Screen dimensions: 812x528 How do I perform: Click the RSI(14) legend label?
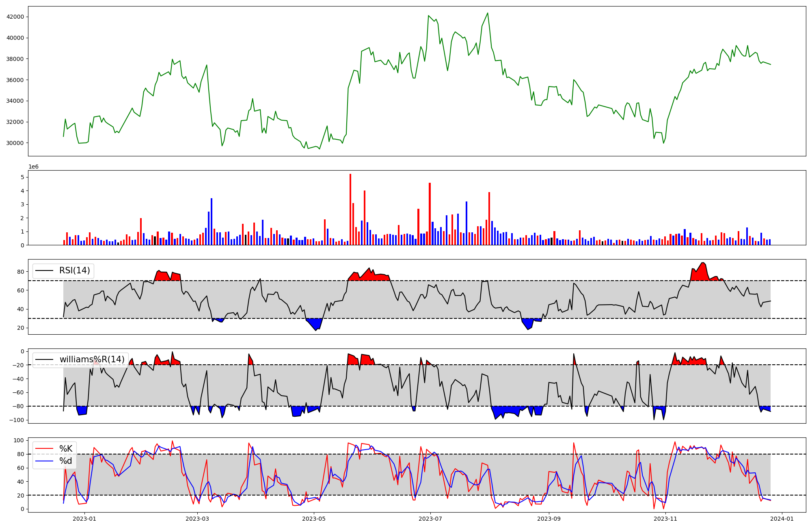tap(75, 270)
